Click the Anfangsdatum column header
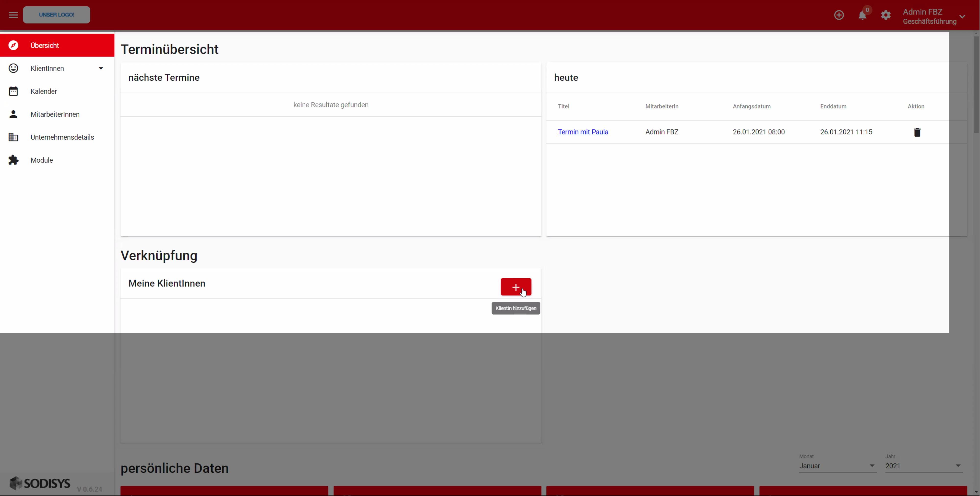 click(751, 106)
